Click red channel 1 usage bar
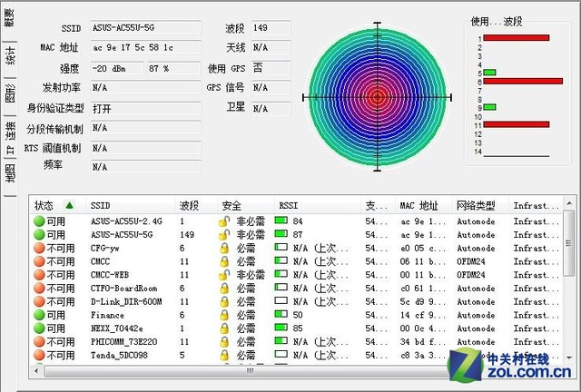The image size is (581, 392). pyautogui.click(x=517, y=38)
